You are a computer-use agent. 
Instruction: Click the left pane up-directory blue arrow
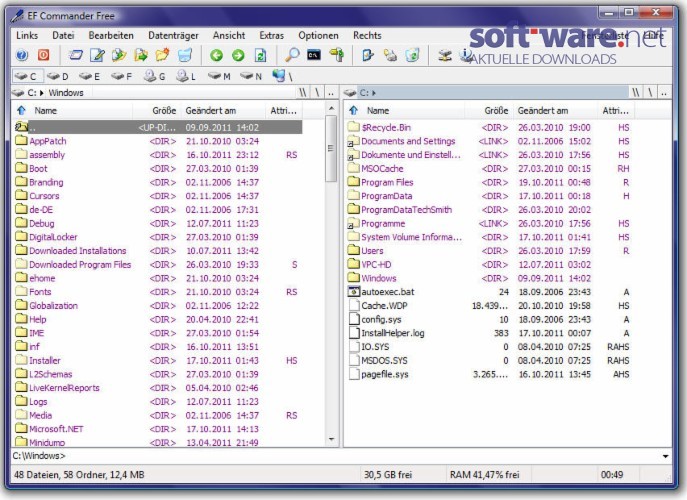tap(21, 110)
